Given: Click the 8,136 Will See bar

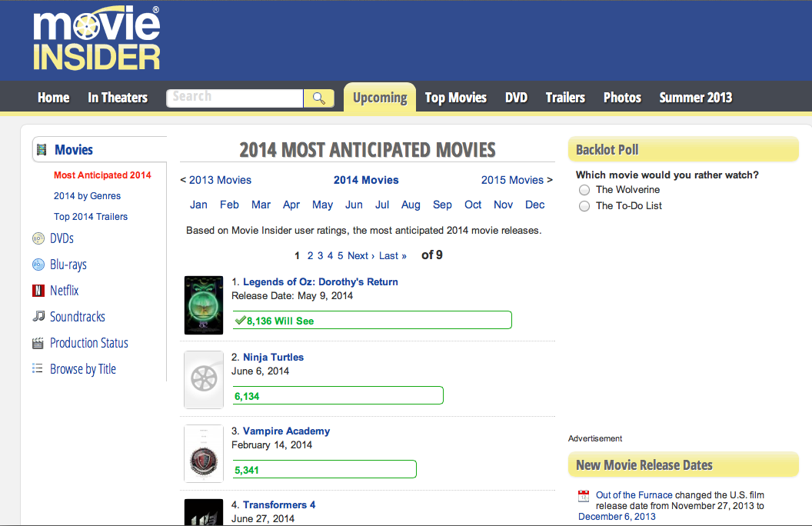Looking at the screenshot, I should pos(372,321).
